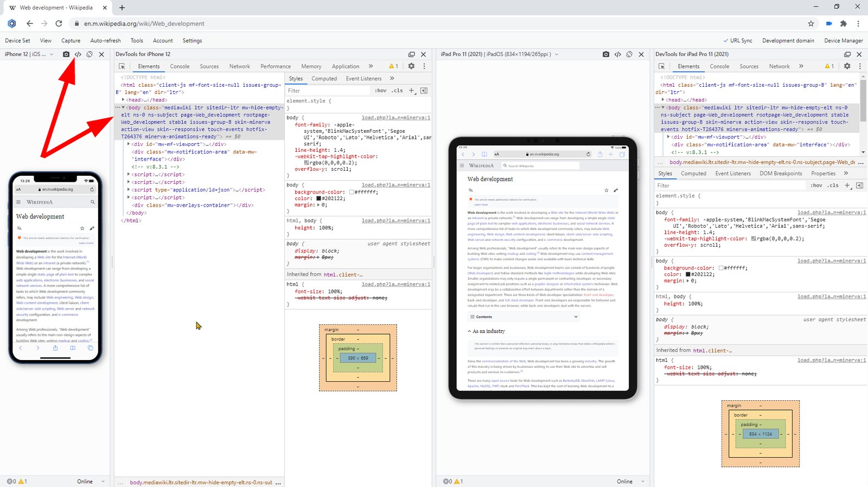Undock the DevTools for iPhone 12 panel
This screenshot has height=487, width=868.
412,54
